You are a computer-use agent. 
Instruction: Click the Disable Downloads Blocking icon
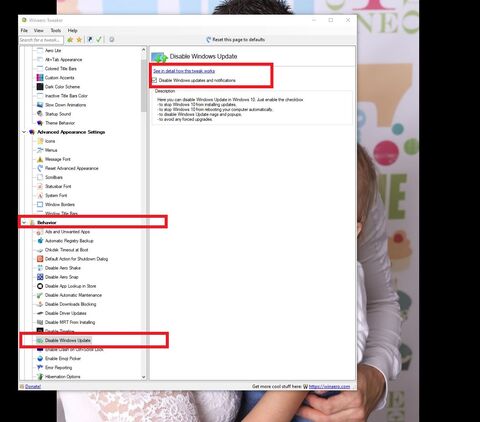pos(40,304)
